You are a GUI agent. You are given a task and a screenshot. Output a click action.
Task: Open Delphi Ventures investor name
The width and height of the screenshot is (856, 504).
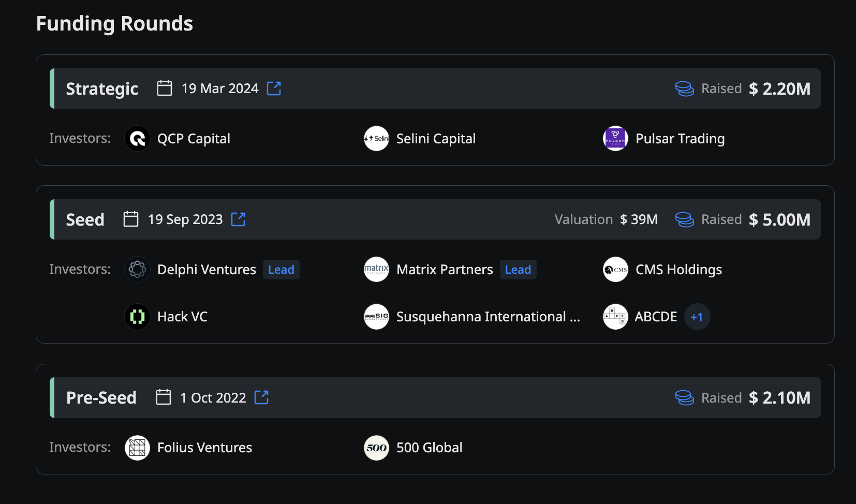(x=206, y=270)
